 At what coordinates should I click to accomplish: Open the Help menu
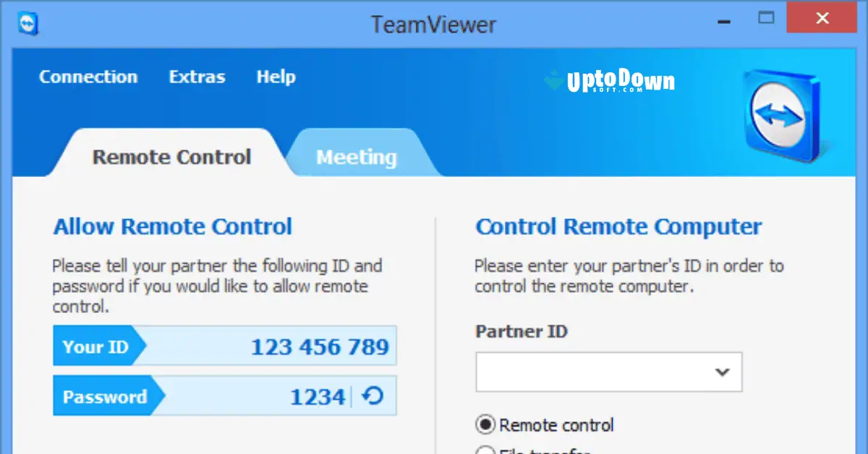click(276, 77)
